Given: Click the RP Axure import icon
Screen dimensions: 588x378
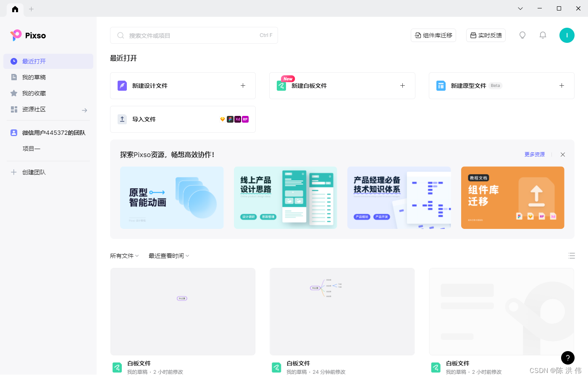Looking at the screenshot, I should coord(245,119).
